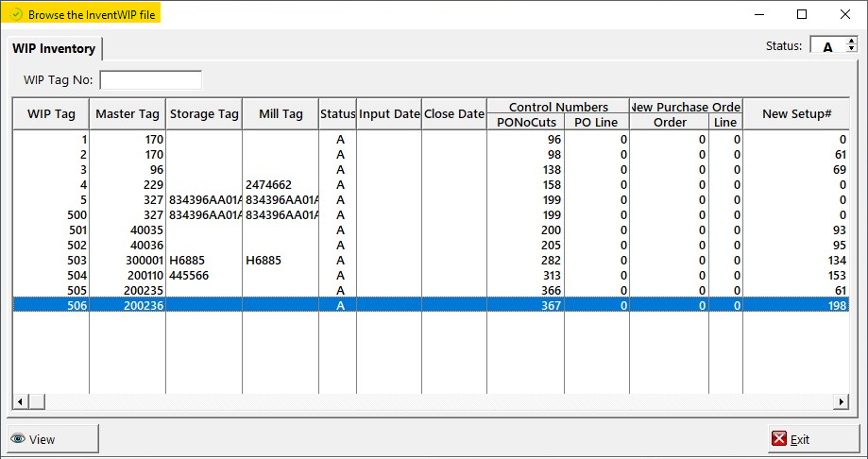Click the right arrow of horizontal scrollbar
868x459 pixels.
842,401
